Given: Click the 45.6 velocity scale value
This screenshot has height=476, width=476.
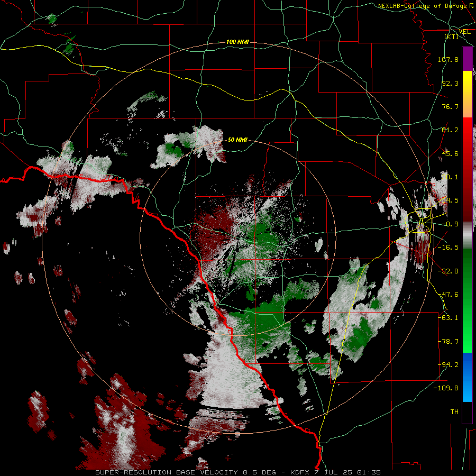Looking at the screenshot, I should [x=450, y=153].
